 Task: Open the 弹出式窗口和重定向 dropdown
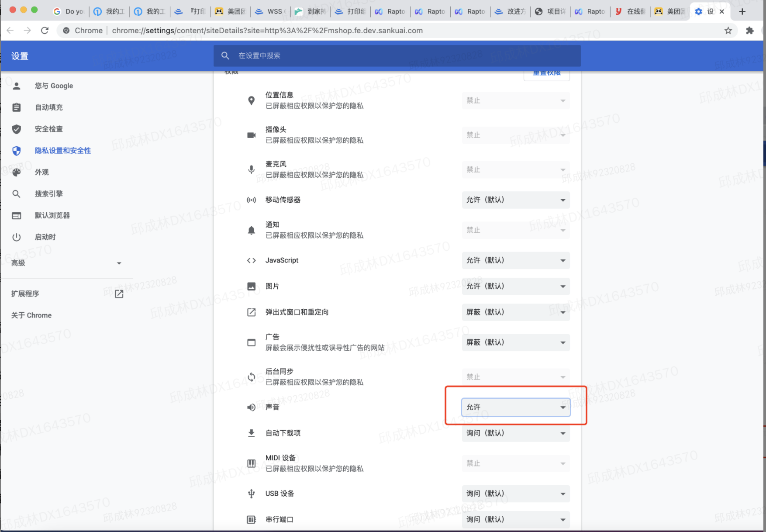pos(515,312)
